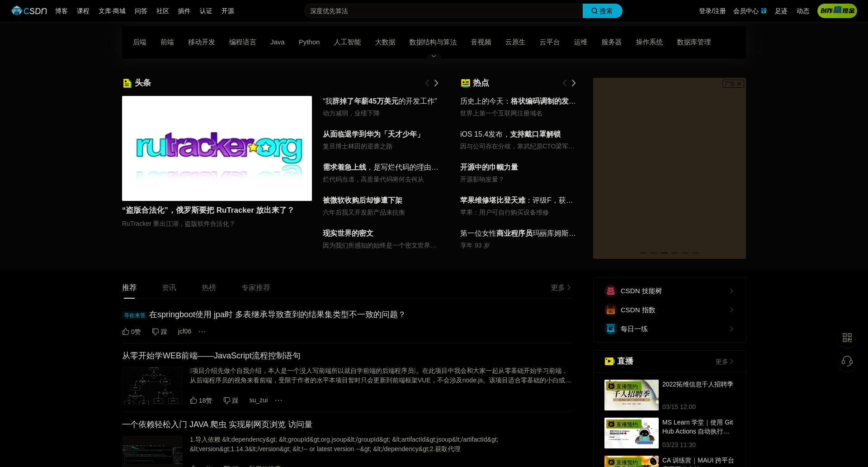
Task: Focus the 深度优先算法 search field
Action: pyautogui.click(x=443, y=11)
